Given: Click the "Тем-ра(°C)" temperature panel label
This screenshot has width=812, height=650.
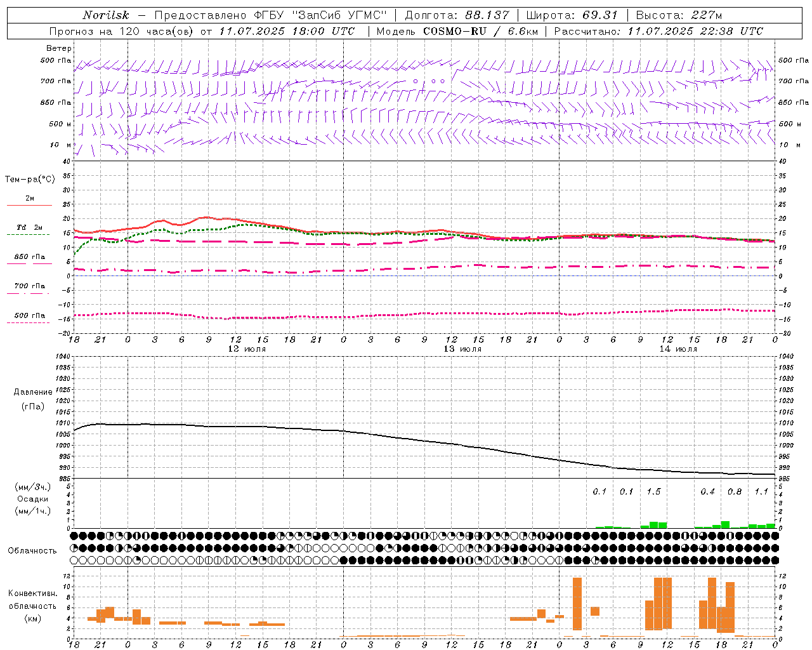Looking at the screenshot, I should coord(30,180).
